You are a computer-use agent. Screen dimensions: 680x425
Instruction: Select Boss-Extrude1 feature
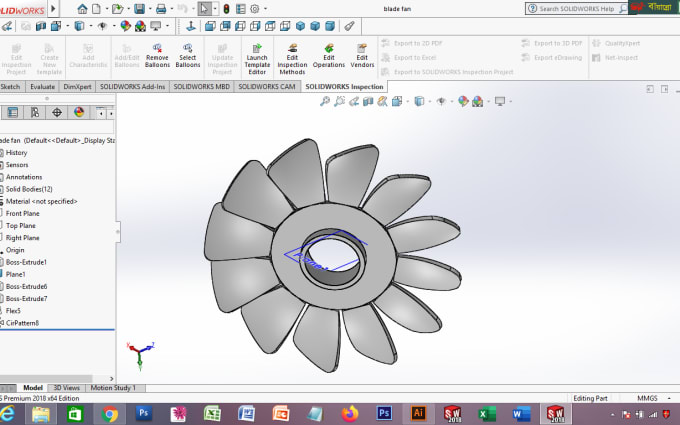(x=26, y=262)
